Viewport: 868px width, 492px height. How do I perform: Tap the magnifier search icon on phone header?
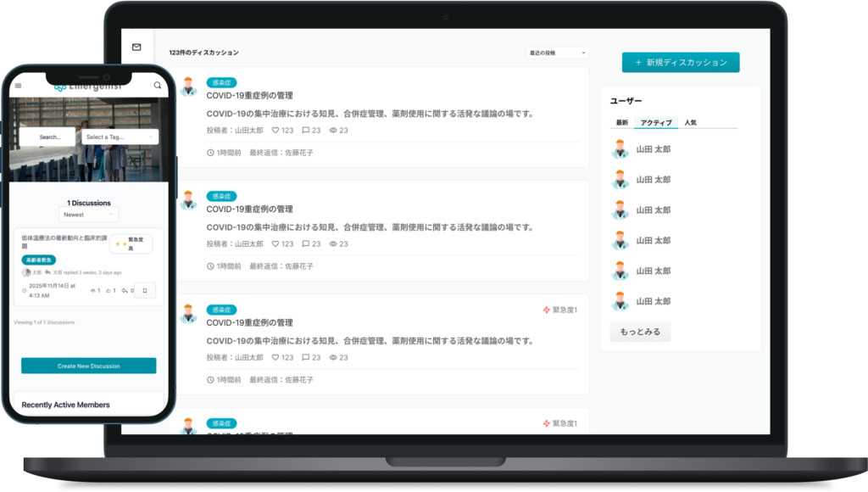click(158, 86)
